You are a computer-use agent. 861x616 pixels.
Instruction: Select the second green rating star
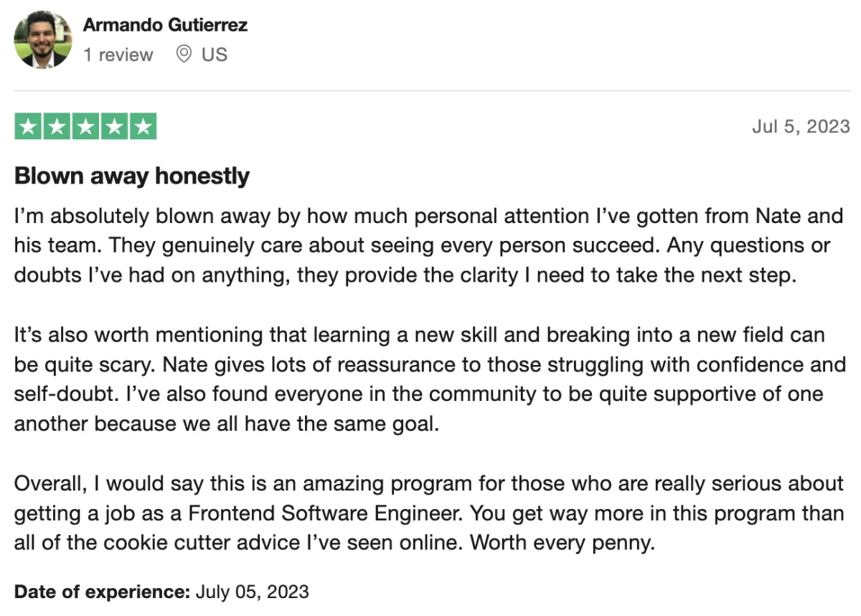[x=57, y=126]
